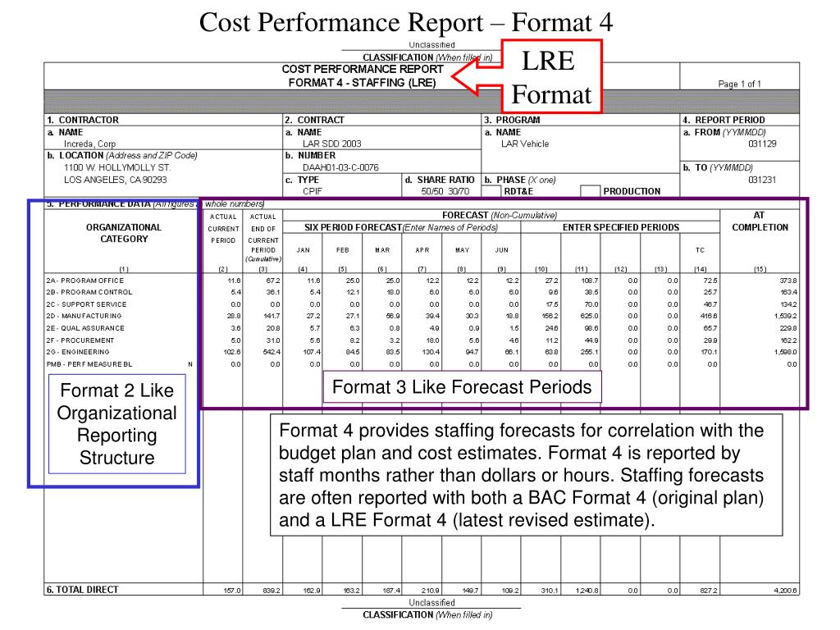The width and height of the screenshot is (840, 630).
Task: Select 'SIX PERIOD FORECAST' header
Action: (353, 228)
